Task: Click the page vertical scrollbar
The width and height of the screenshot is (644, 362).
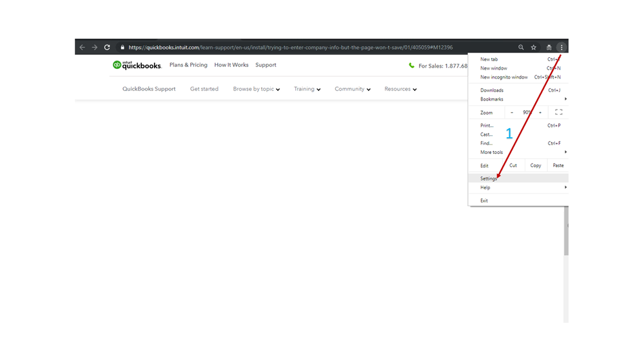Action: point(567,231)
